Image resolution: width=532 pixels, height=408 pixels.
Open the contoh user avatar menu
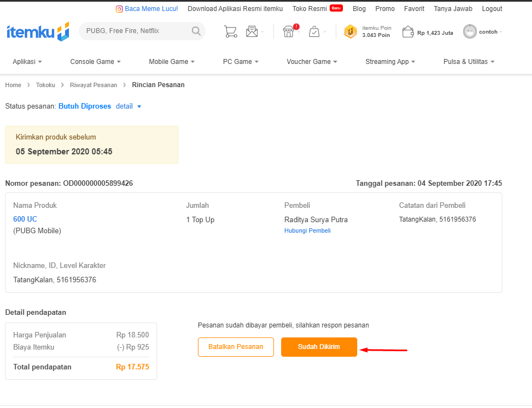pyautogui.click(x=470, y=31)
